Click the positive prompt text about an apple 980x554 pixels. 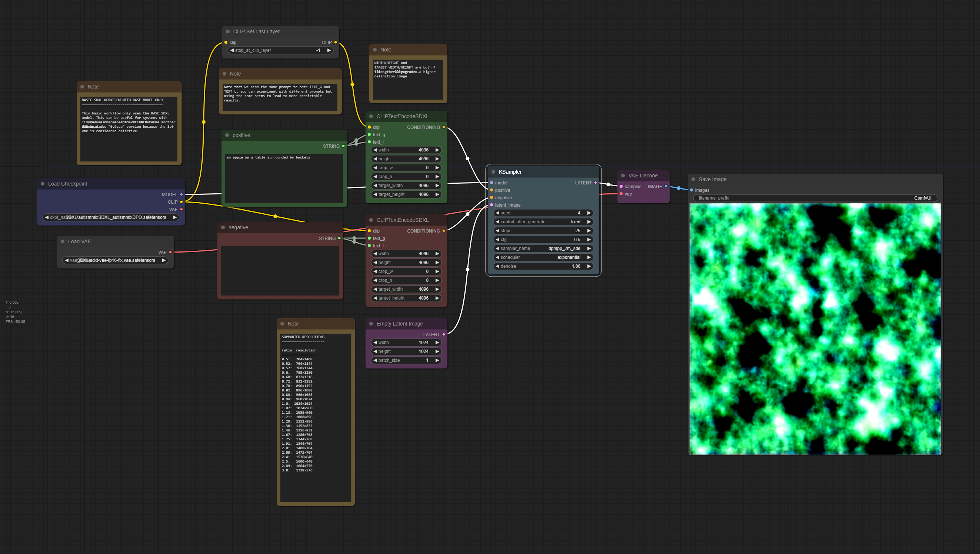point(268,157)
